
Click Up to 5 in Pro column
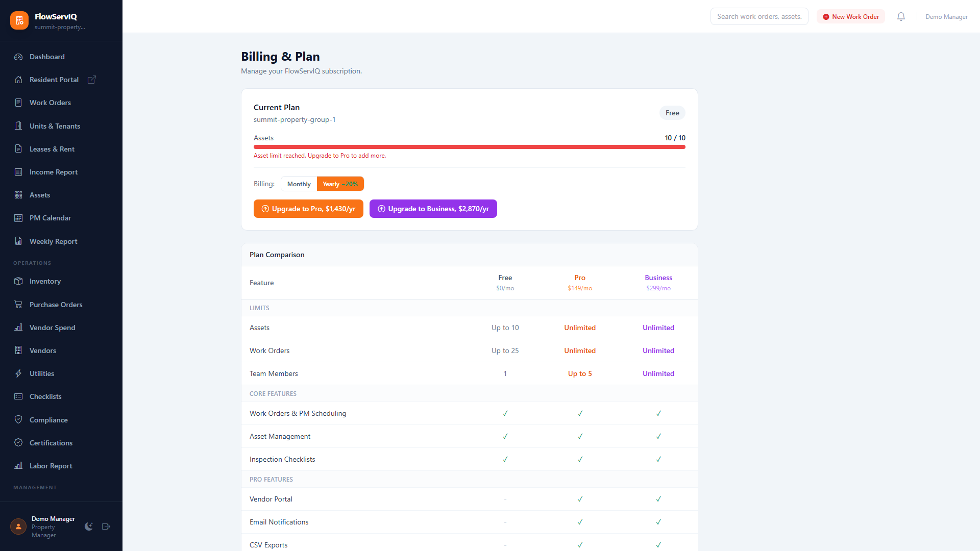point(580,373)
